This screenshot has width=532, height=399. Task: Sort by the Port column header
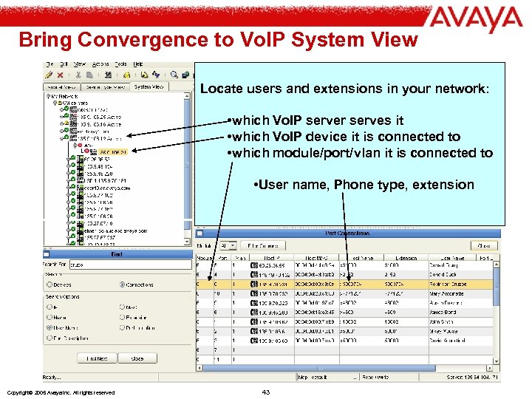tap(222, 258)
